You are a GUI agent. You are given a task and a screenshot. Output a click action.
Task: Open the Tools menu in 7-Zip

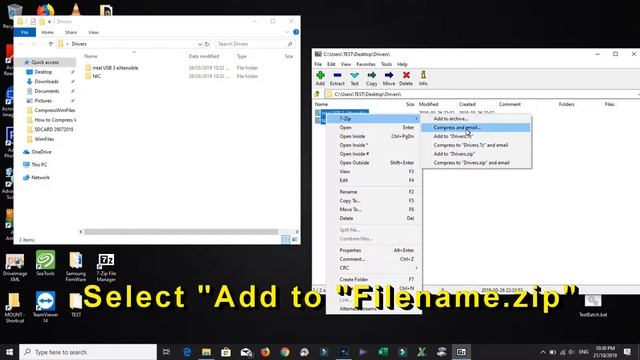point(386,64)
